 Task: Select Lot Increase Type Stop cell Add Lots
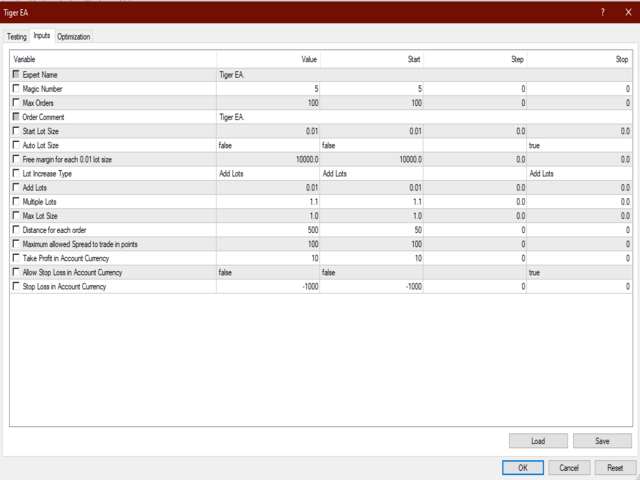(579, 173)
